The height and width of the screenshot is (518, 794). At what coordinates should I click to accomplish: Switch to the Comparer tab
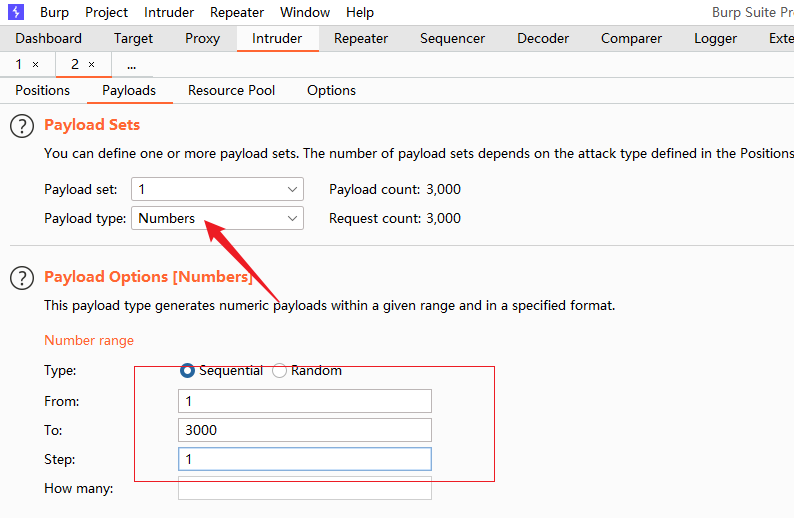pyautogui.click(x=631, y=38)
